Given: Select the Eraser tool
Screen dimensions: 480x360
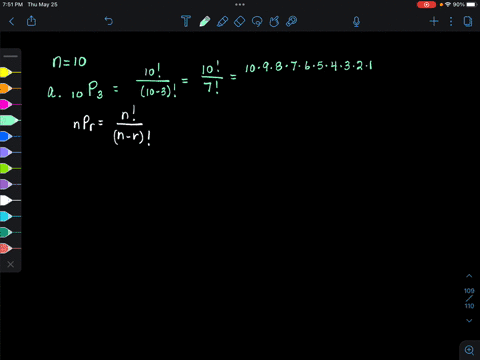Looking at the screenshot, I should [239, 21].
